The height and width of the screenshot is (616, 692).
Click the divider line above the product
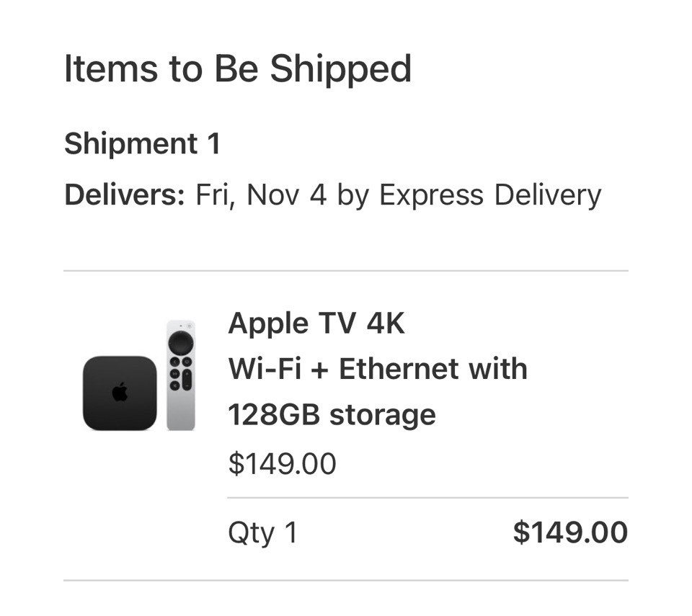point(346,271)
